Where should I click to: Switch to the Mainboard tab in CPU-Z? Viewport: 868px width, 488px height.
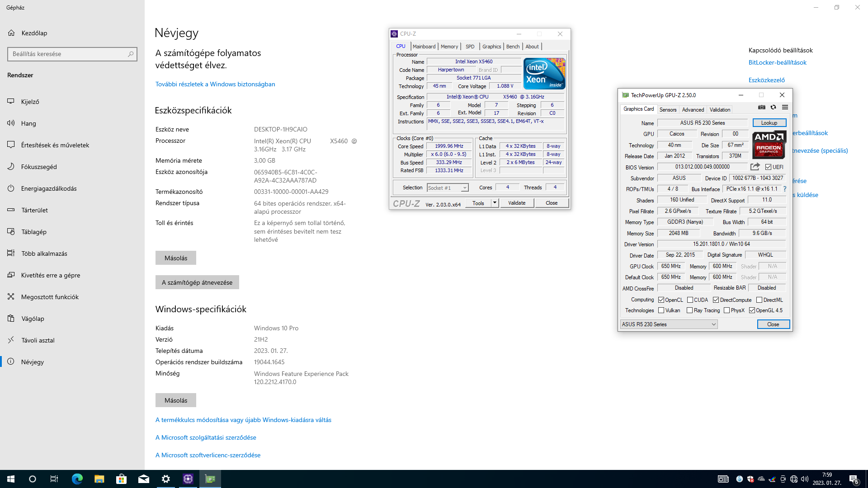click(424, 47)
